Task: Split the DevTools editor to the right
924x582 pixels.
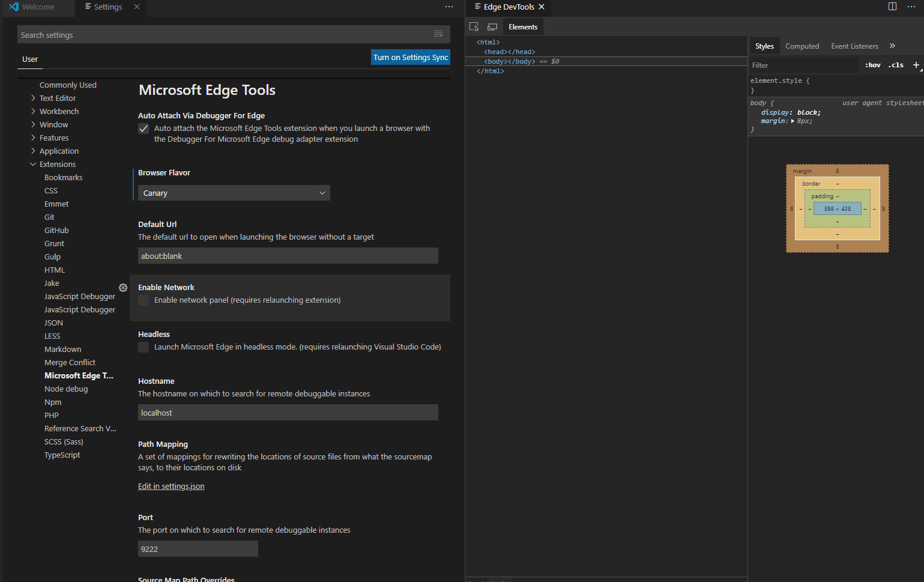Action: pos(893,7)
